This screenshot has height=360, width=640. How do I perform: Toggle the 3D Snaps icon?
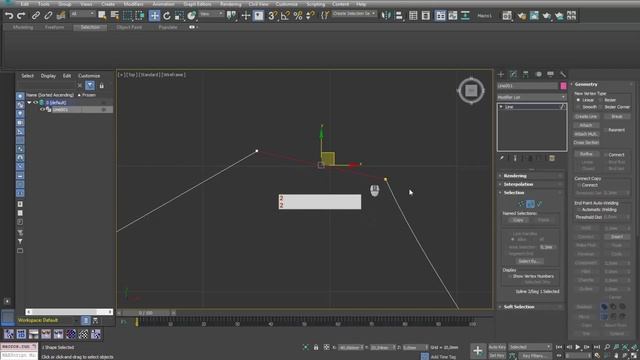pyautogui.click(x=273, y=16)
